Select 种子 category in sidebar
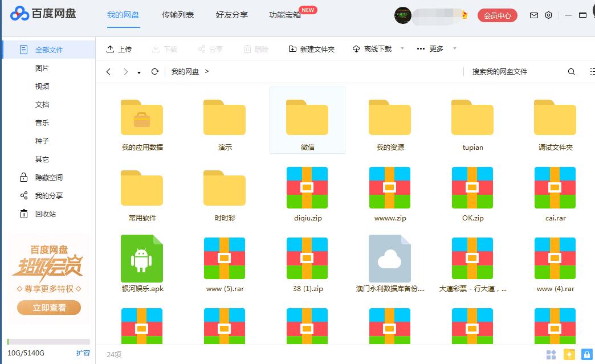Screen dimensions: 595x364 point(42,141)
